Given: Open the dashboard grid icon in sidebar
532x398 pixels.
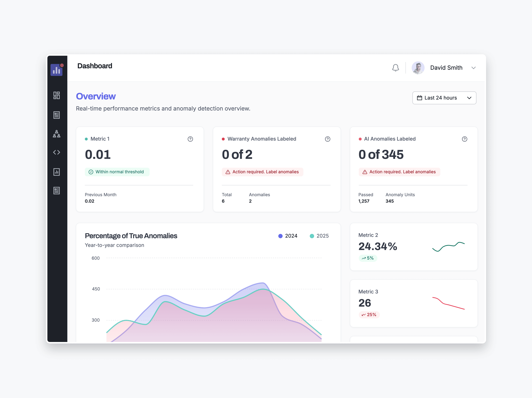Looking at the screenshot, I should 57,95.
